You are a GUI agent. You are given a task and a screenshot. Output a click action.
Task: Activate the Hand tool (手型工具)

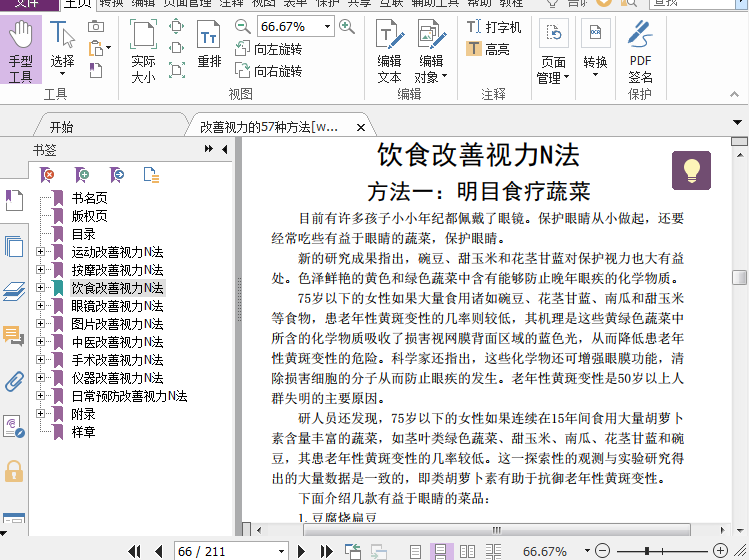point(21,50)
